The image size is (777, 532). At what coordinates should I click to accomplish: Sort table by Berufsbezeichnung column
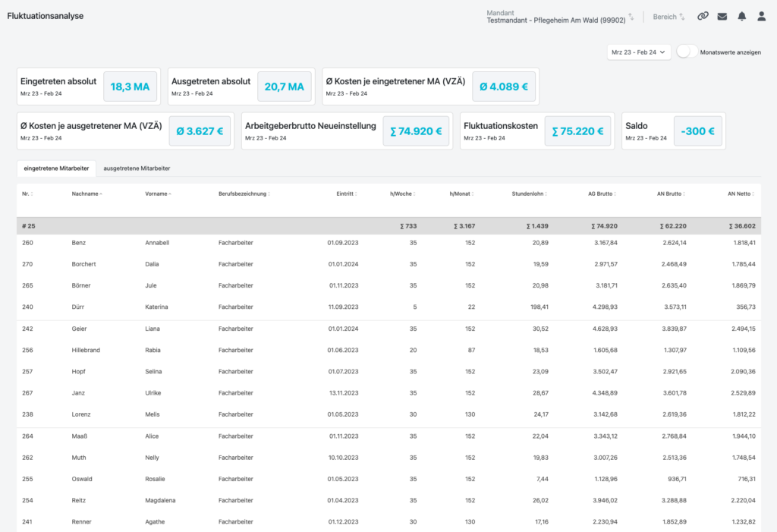[244, 194]
